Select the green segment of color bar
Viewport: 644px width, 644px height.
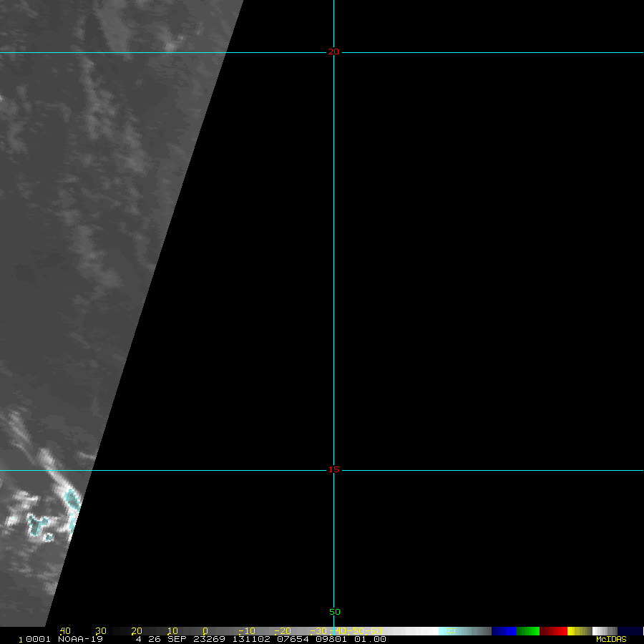tap(528, 631)
